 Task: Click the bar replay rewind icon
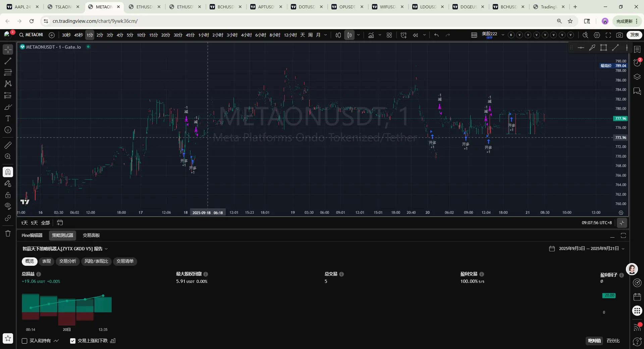[x=415, y=35]
